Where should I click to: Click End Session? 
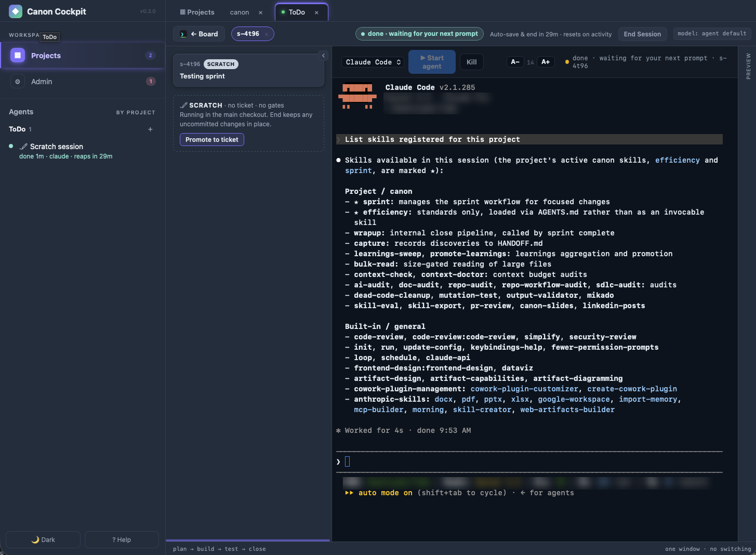click(x=642, y=34)
